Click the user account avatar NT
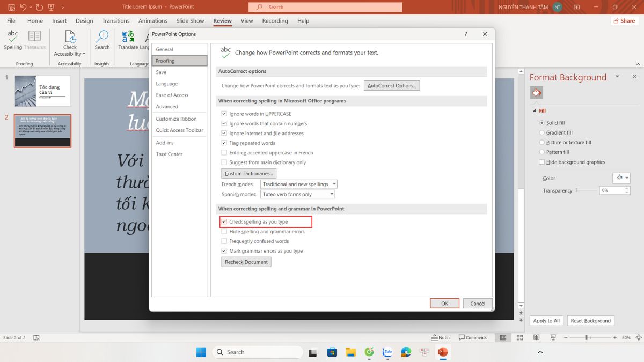The image size is (644, 362). coord(558,7)
